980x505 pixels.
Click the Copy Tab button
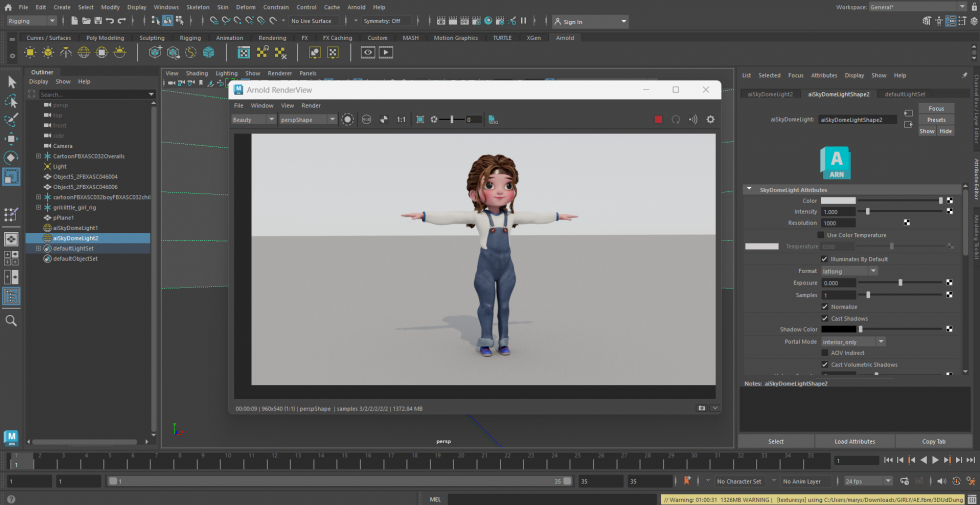933,441
